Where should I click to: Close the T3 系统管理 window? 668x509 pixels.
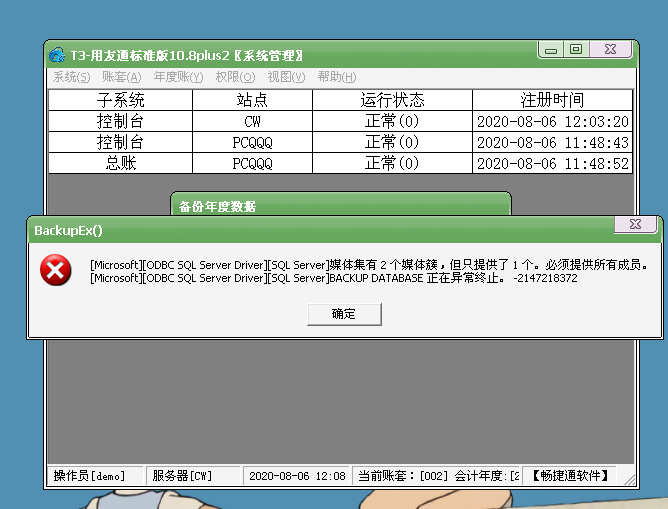pyautogui.click(x=610, y=49)
